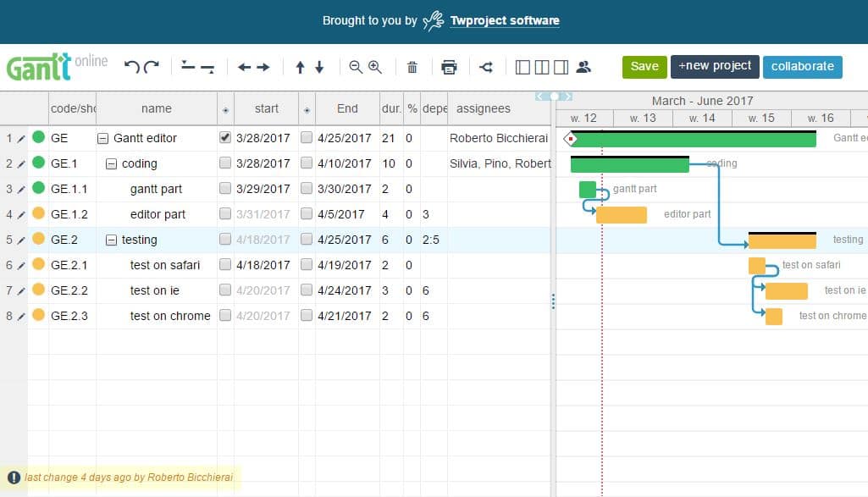Collapse the Gantt editor task group
This screenshot has height=497, width=868.
(103, 138)
